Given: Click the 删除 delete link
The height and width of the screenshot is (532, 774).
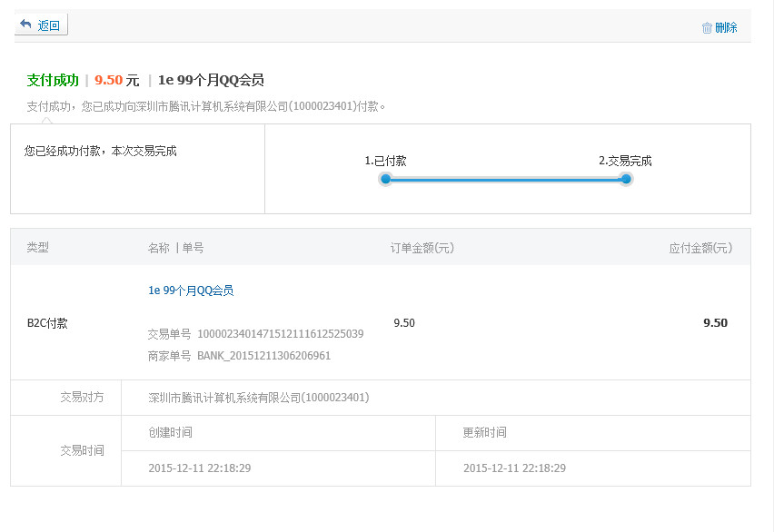Looking at the screenshot, I should coord(726,27).
